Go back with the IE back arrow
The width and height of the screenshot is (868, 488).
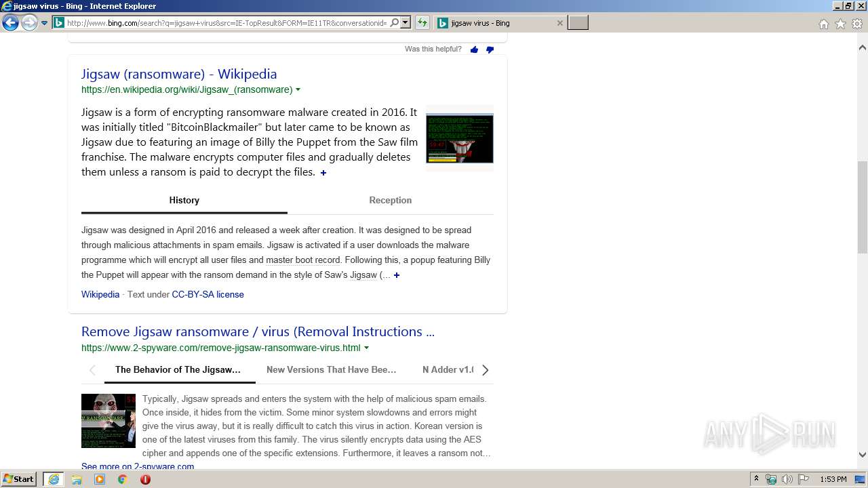click(10, 23)
